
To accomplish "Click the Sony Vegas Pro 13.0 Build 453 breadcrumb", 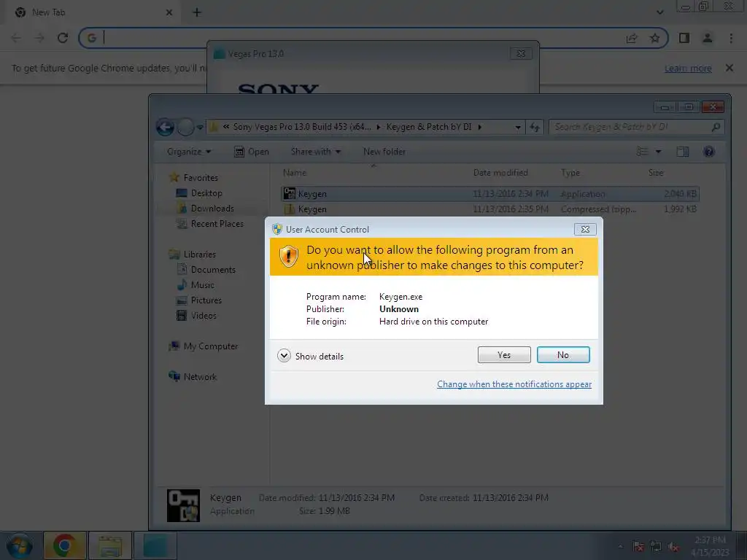I will coord(301,127).
